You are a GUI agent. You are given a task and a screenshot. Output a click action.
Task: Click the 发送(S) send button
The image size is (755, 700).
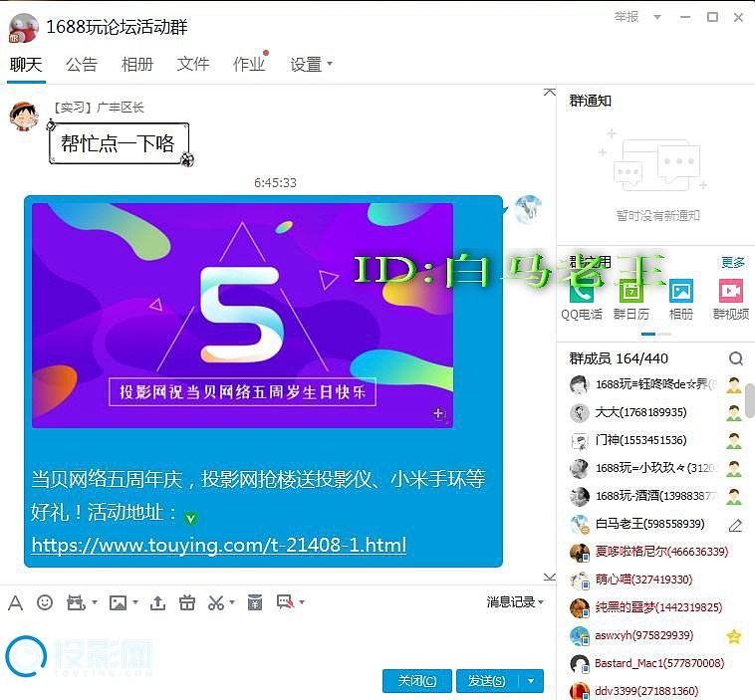click(487, 681)
